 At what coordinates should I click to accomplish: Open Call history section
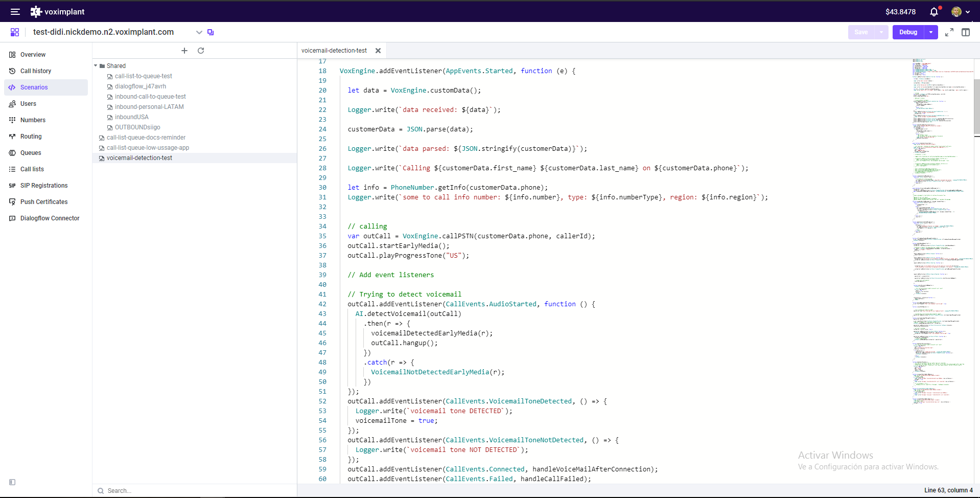point(46,71)
